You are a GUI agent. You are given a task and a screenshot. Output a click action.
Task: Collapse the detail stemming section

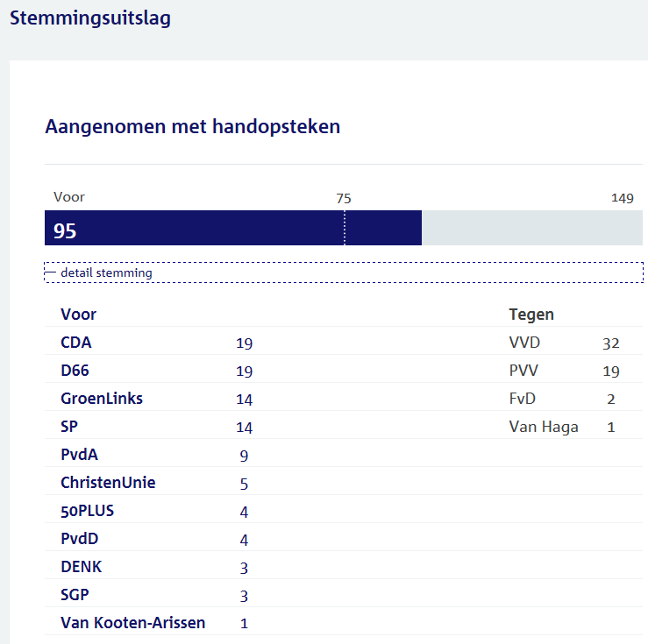(x=106, y=272)
